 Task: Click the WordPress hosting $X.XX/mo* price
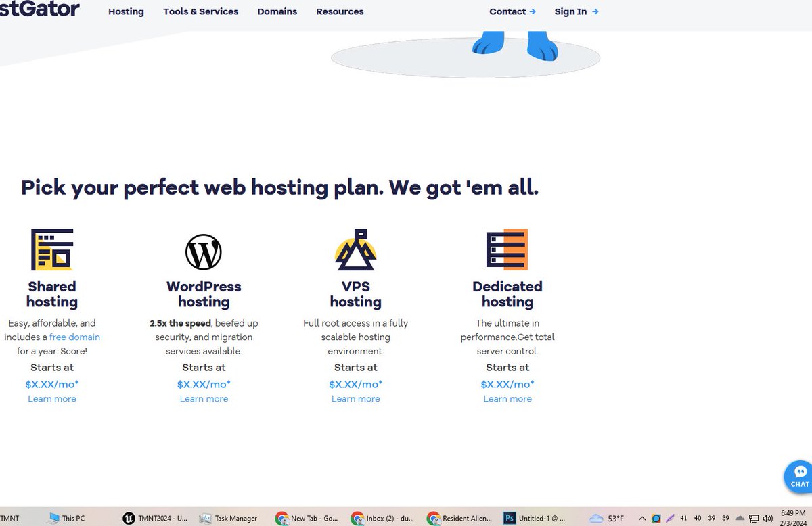click(204, 384)
